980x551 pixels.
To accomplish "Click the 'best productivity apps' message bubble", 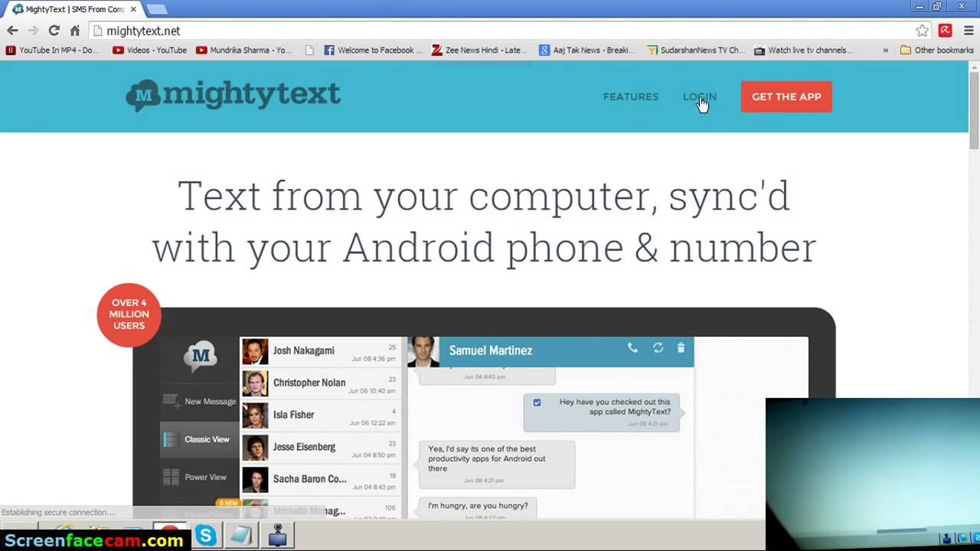I will click(497, 465).
